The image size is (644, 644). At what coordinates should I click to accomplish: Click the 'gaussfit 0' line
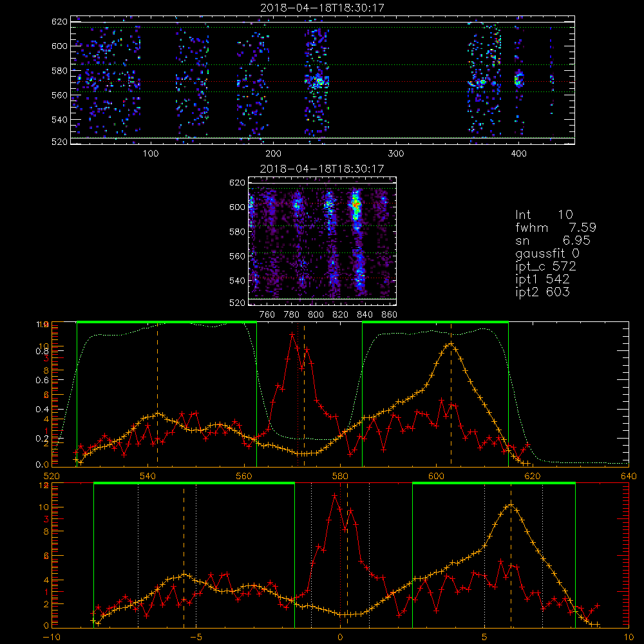click(547, 253)
